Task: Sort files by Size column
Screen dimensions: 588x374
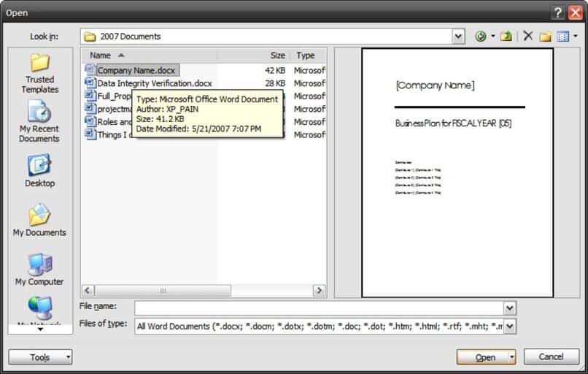Action: [253, 56]
